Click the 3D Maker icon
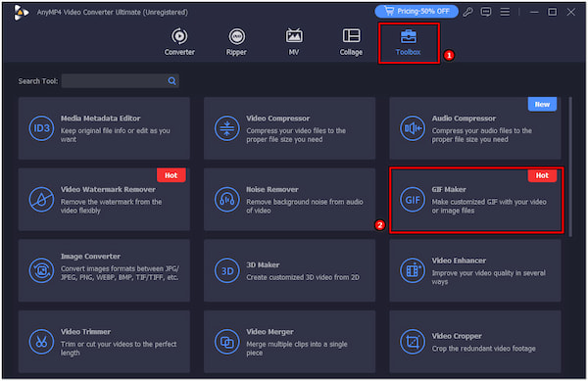 (x=227, y=270)
